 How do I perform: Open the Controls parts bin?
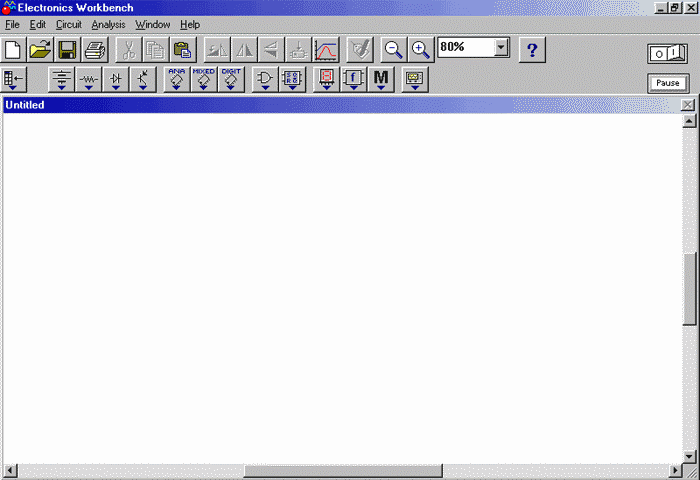click(354, 79)
